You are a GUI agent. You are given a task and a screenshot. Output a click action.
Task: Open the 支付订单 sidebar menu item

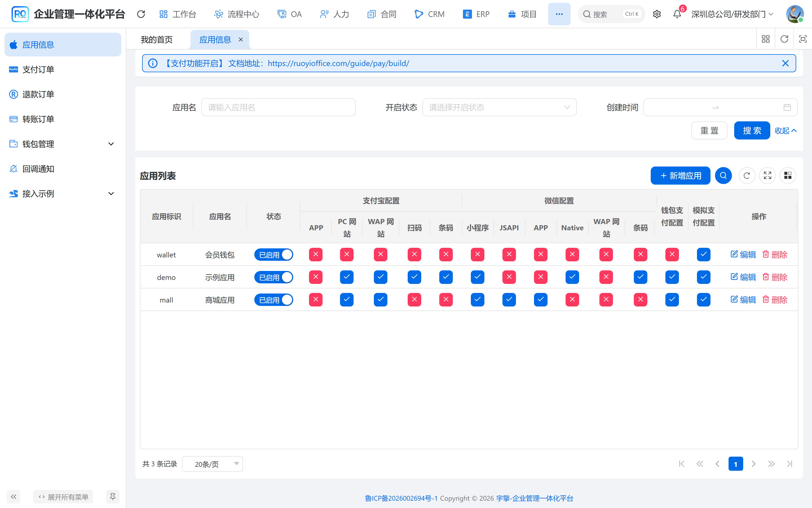tap(63, 69)
